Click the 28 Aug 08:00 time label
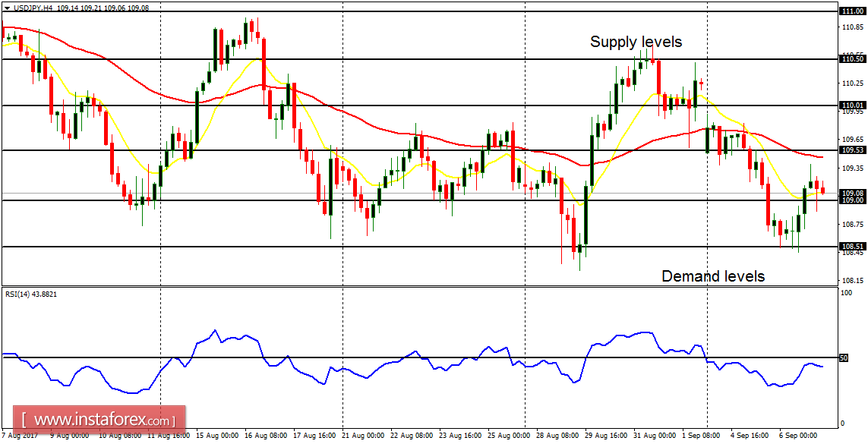Viewport: 868px width, 444px height. (557, 436)
